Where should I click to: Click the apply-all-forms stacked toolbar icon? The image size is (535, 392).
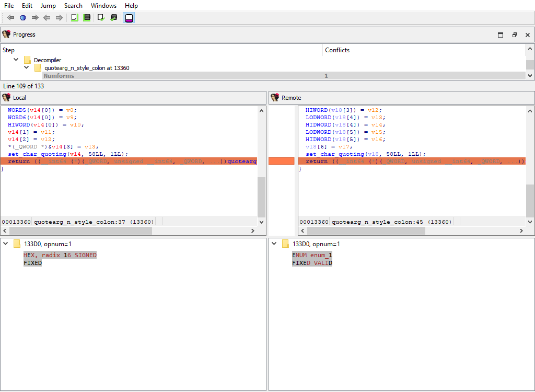(87, 17)
